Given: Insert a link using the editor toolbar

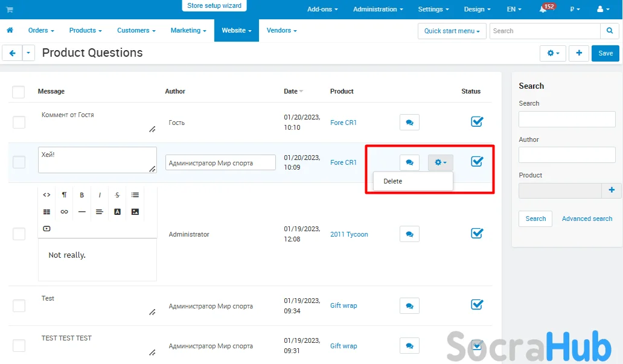Looking at the screenshot, I should [64, 212].
